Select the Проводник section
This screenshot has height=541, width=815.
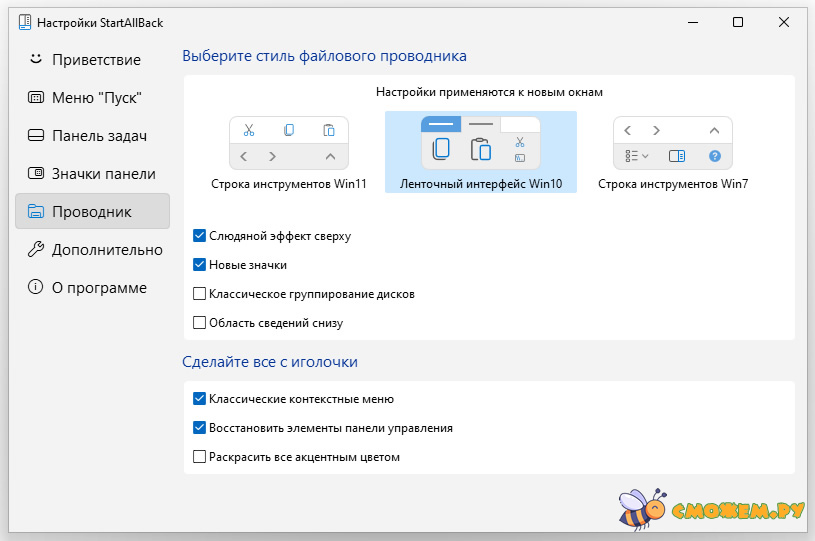click(93, 212)
